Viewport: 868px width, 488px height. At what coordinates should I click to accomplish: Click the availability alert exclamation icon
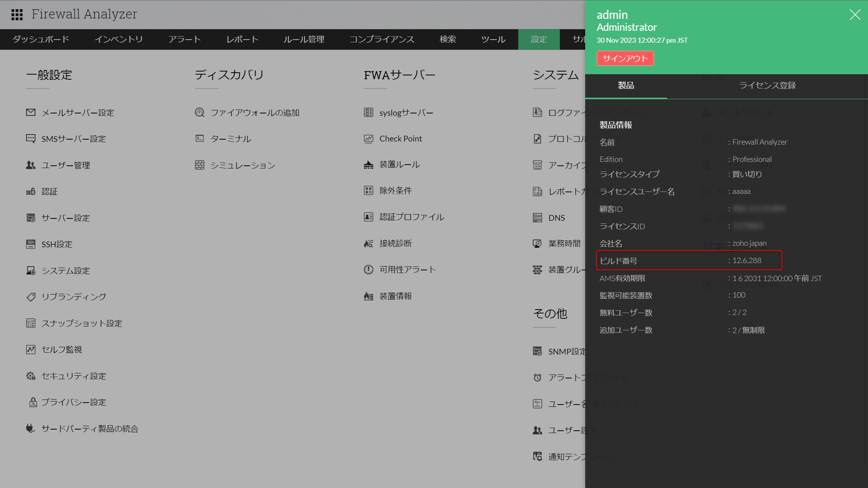pos(368,270)
